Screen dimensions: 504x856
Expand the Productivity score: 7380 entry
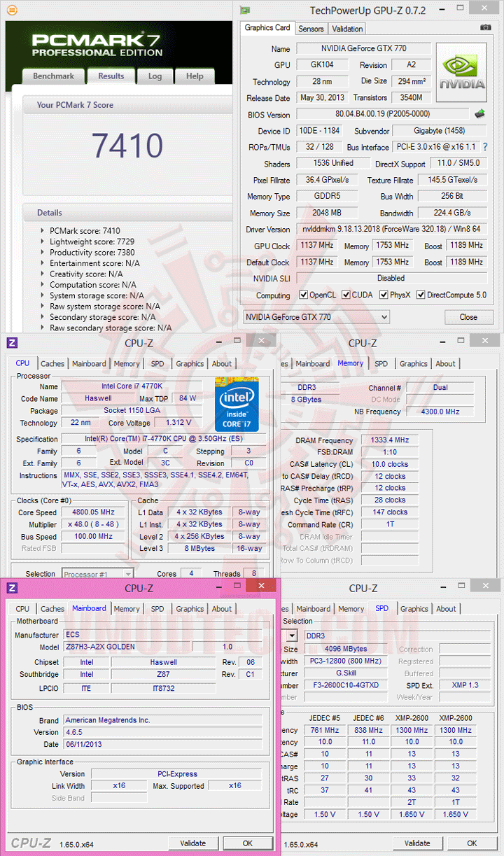pos(43,252)
